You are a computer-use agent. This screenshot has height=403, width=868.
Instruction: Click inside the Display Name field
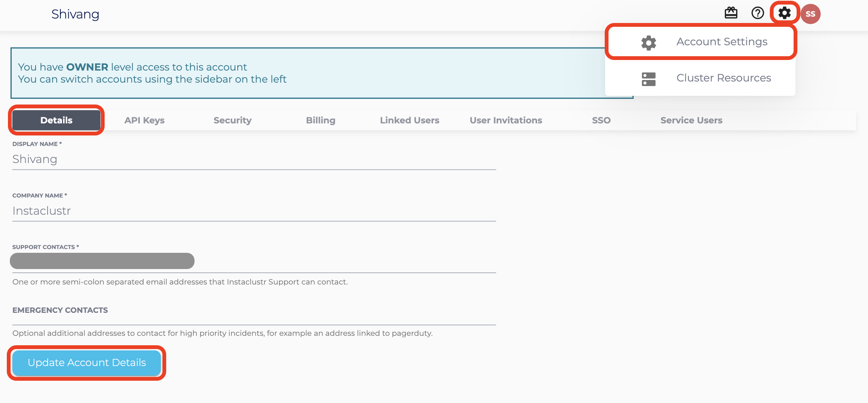pos(253,160)
